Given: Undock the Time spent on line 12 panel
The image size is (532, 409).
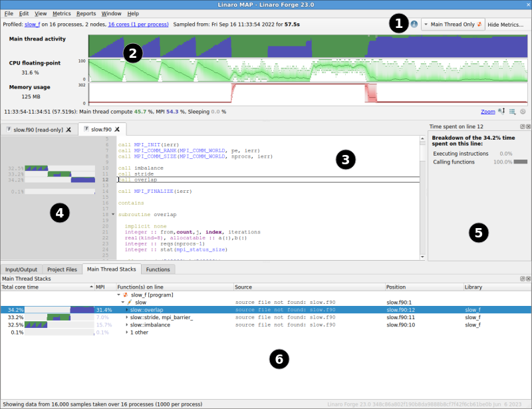Looking at the screenshot, I should (x=523, y=126).
